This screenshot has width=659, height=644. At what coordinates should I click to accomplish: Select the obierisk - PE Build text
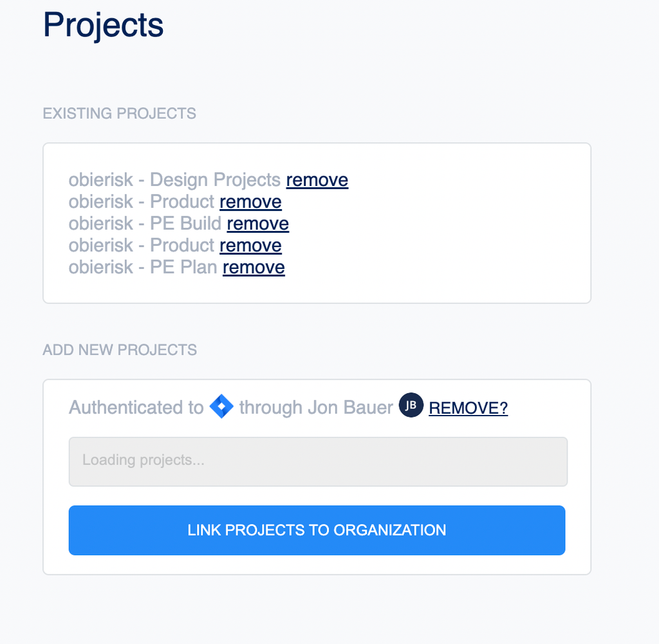click(x=145, y=223)
